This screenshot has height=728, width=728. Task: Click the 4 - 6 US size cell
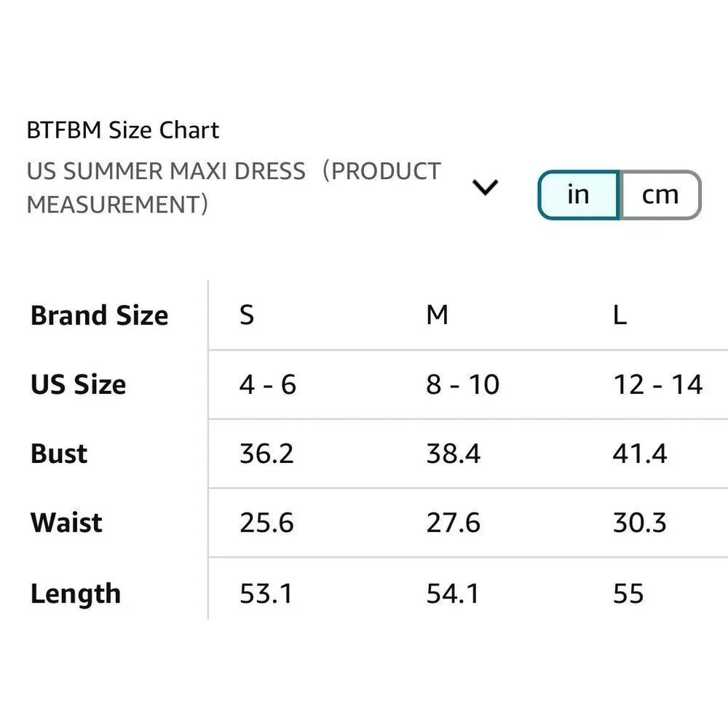point(268,384)
